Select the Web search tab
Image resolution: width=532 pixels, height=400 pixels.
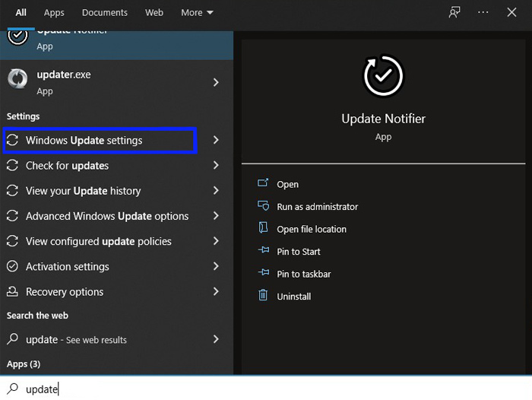(x=154, y=13)
